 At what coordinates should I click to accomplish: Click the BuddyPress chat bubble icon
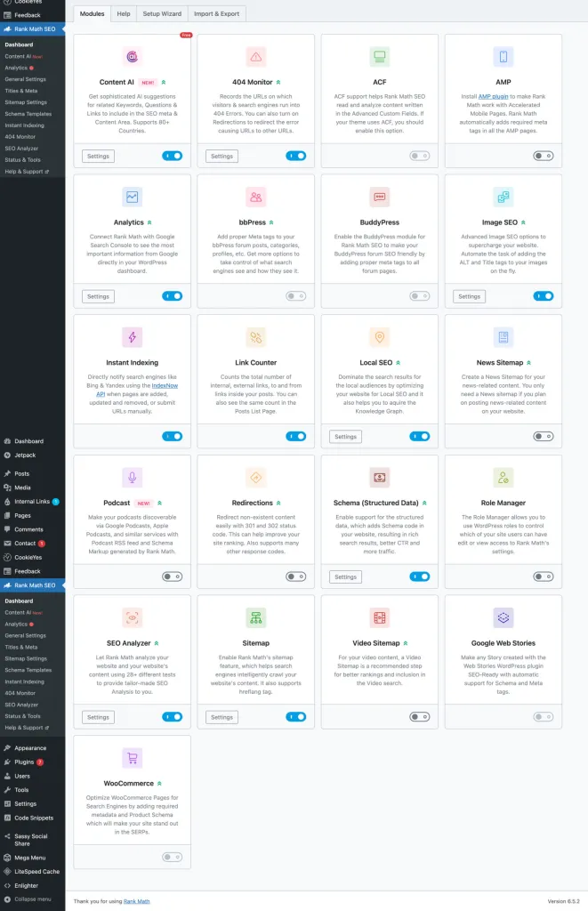point(380,197)
